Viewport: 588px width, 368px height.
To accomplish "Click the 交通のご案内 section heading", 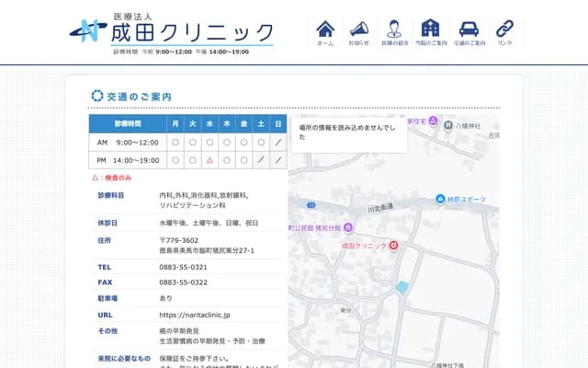I will click(139, 96).
